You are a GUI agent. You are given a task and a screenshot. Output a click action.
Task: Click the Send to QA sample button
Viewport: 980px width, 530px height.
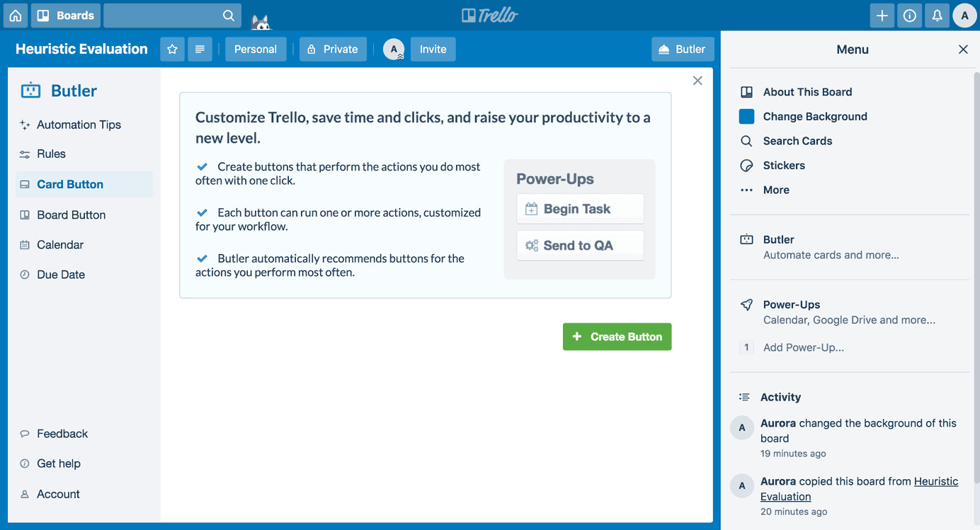580,246
